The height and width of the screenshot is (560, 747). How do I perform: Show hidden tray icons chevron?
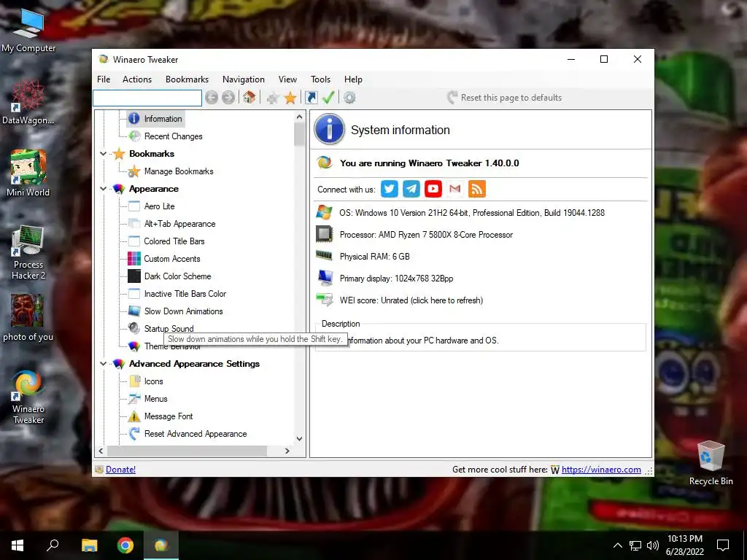click(x=617, y=545)
